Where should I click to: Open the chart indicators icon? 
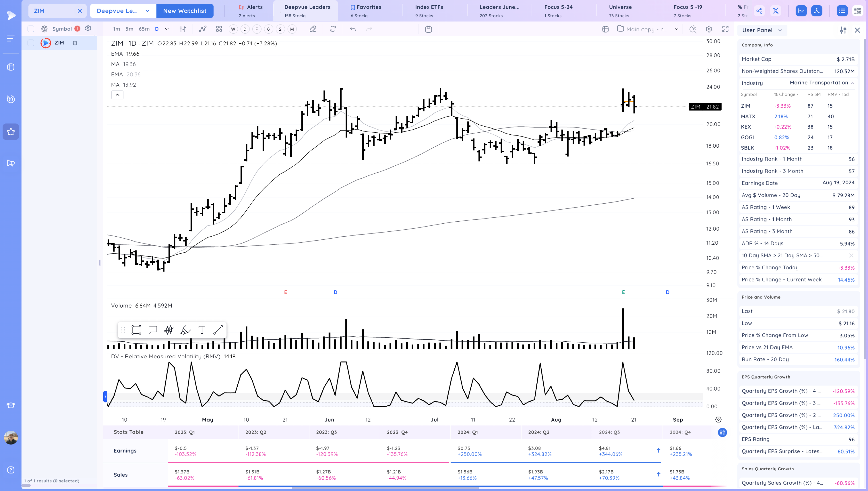pyautogui.click(x=203, y=29)
